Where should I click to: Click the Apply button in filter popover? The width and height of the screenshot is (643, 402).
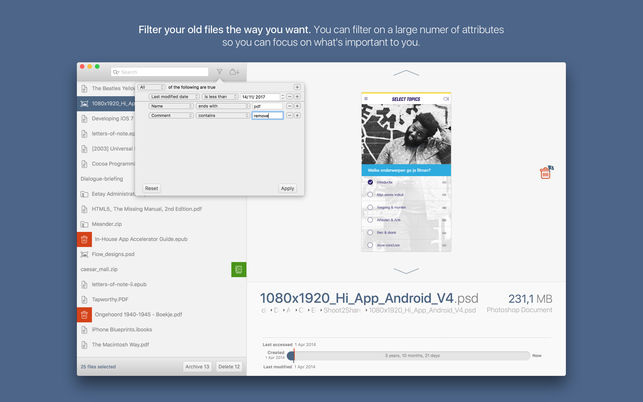click(287, 188)
